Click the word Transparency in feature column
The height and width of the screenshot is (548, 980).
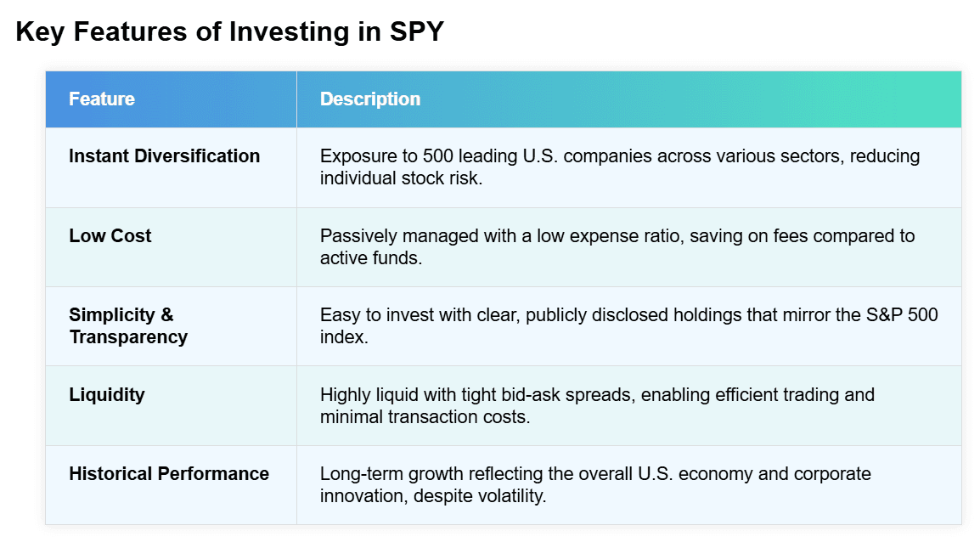(x=128, y=337)
